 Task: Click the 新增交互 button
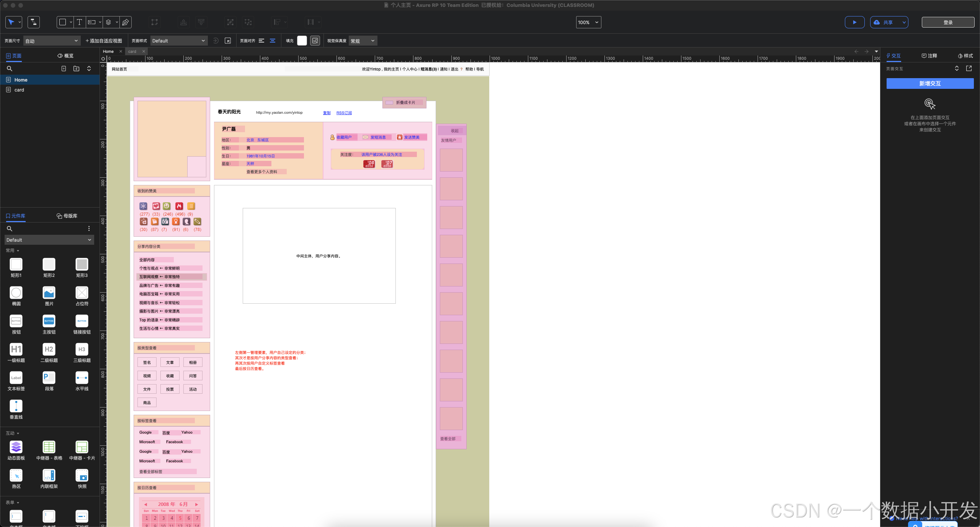930,83
